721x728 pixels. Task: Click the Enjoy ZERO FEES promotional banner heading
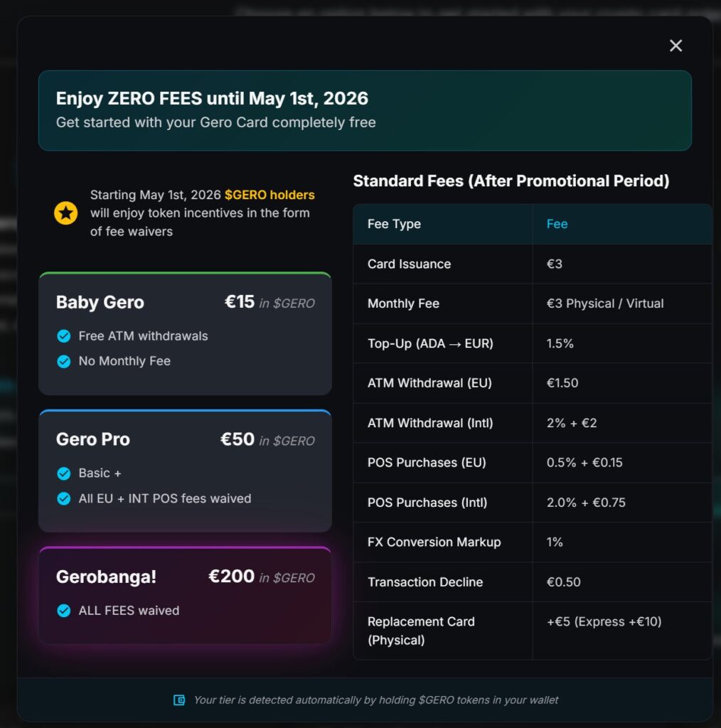(x=212, y=98)
